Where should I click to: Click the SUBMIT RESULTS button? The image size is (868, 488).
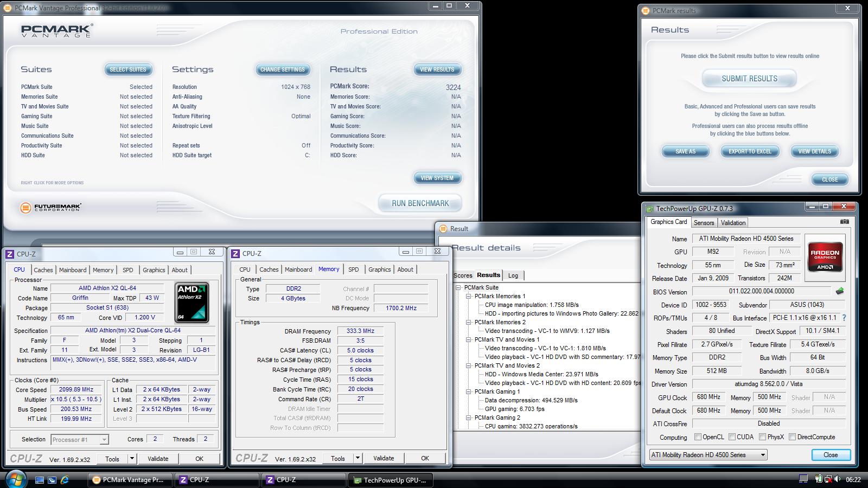click(x=749, y=79)
